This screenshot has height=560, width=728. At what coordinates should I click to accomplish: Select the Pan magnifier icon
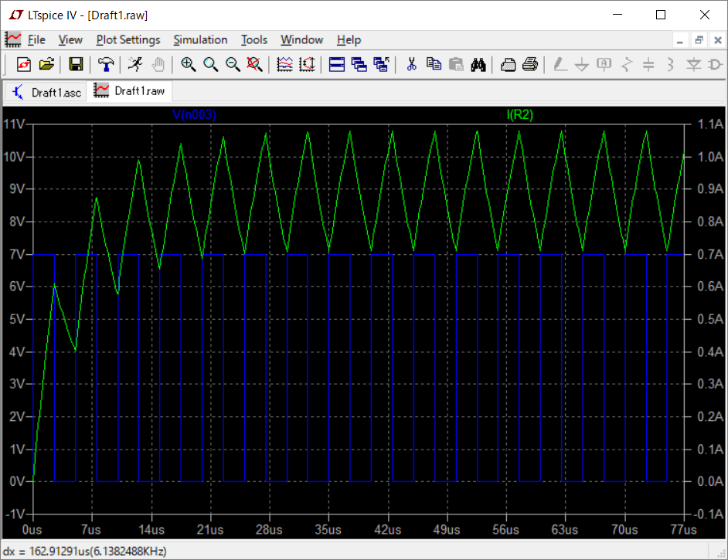coord(210,64)
